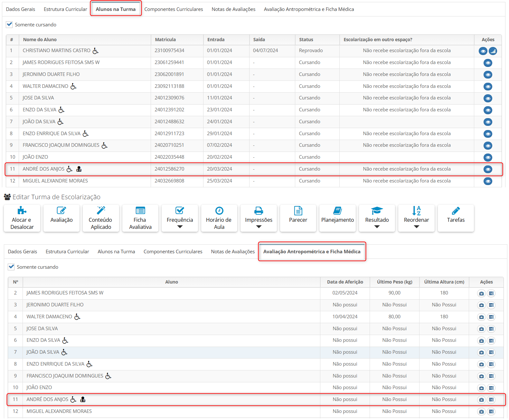View details for CHRISTIANO MARTINS CASTRO via eye icon
Screen dimensions: 509x420
483,51
